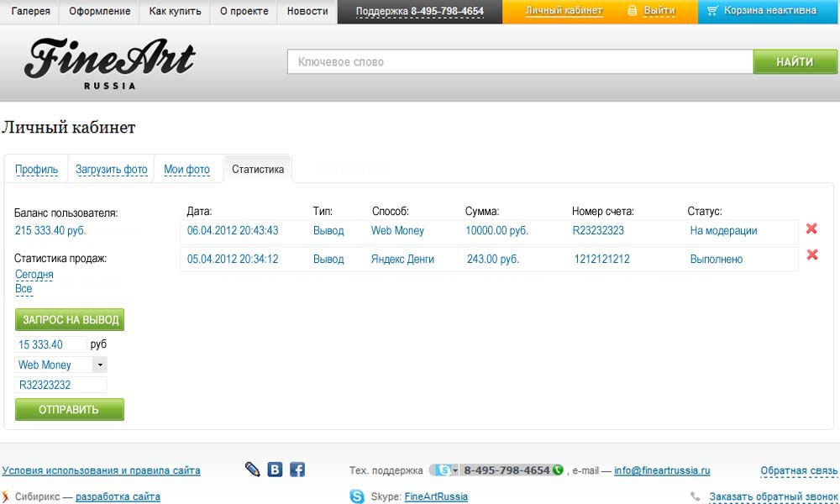Open the Web Money payment method dropdown

[x=100, y=365]
